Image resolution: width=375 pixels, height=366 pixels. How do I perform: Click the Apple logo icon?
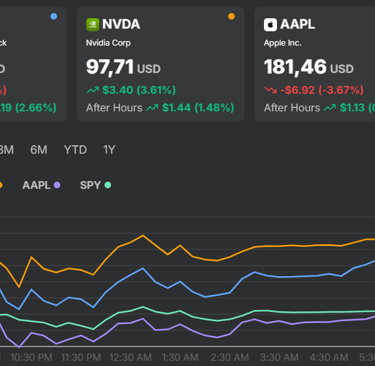(x=270, y=24)
